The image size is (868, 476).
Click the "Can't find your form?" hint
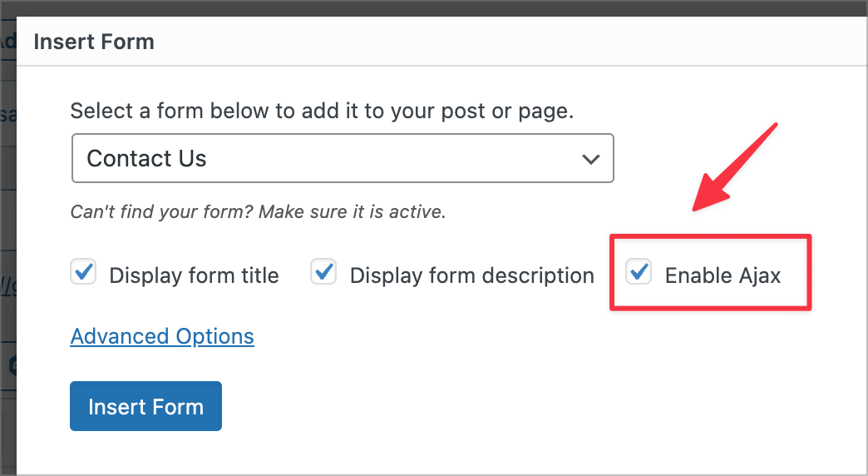258,212
